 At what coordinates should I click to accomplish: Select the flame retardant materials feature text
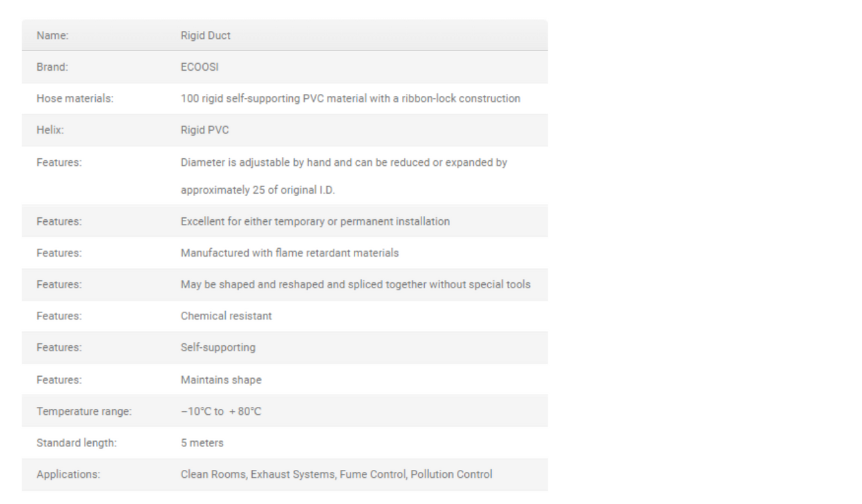[290, 253]
